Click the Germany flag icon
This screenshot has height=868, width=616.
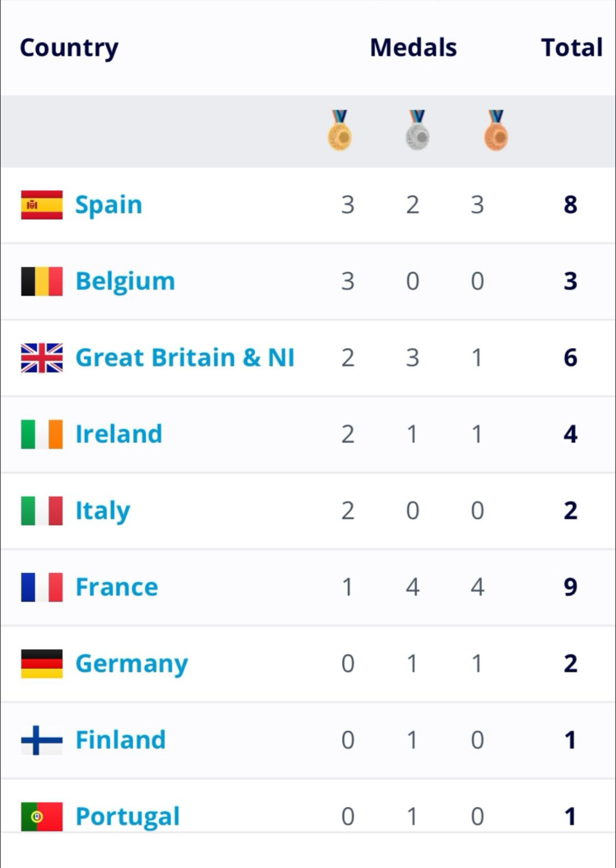pos(42,664)
